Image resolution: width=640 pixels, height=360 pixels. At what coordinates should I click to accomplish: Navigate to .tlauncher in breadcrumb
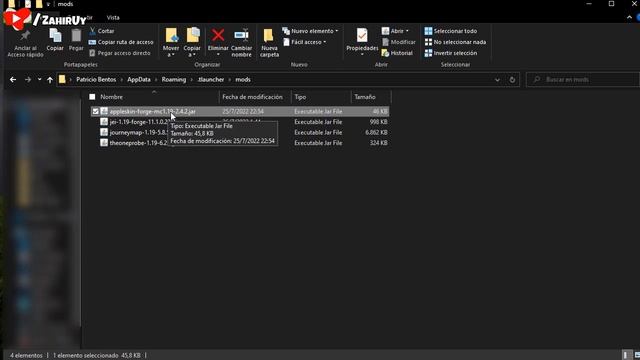pos(211,80)
